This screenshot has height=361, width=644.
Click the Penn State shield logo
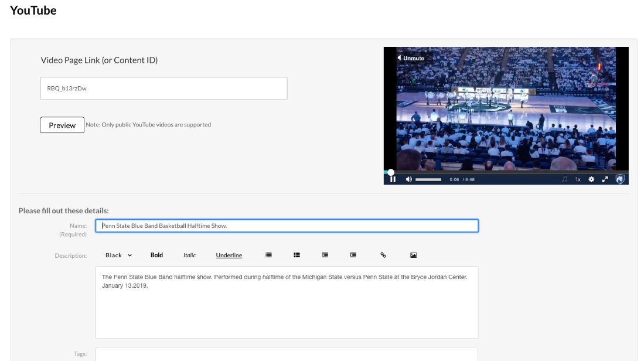pyautogui.click(x=620, y=179)
